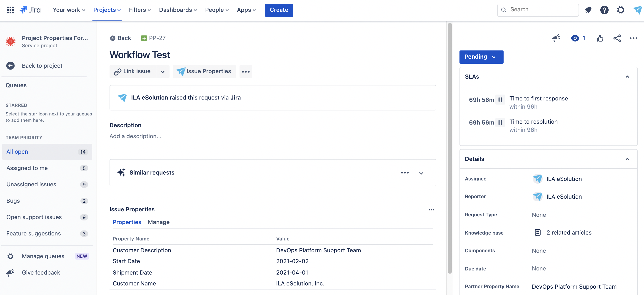Open the Pending status dropdown
The image size is (644, 295).
click(481, 57)
